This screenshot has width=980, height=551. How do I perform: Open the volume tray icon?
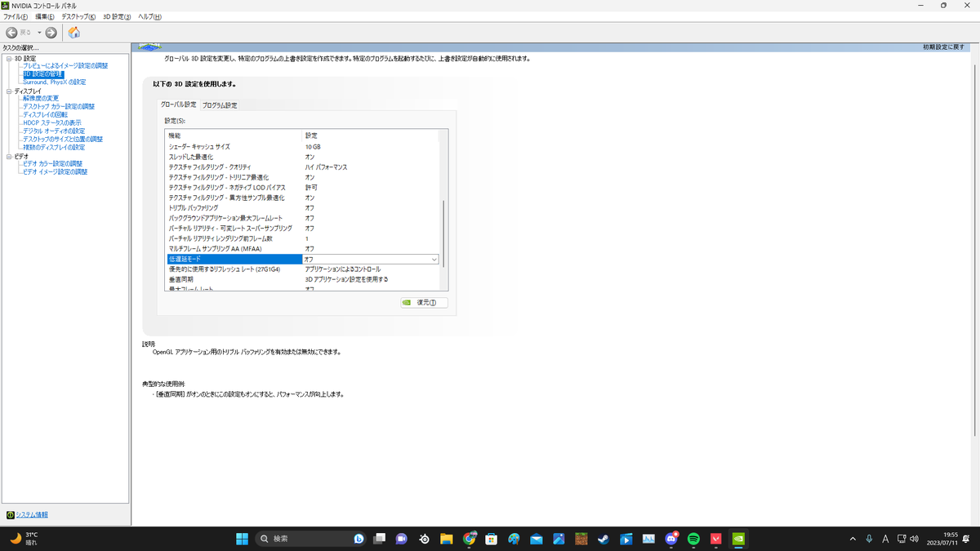point(914,539)
